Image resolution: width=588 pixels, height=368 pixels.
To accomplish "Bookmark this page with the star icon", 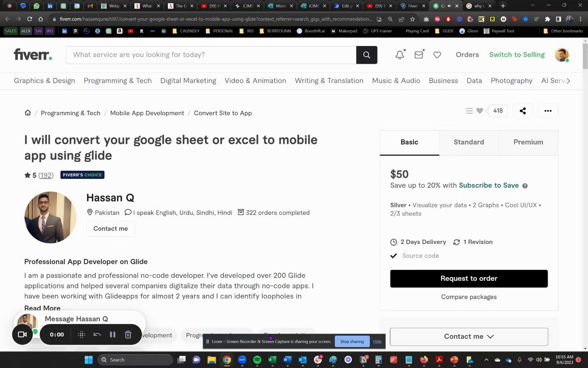I will click(412, 19).
